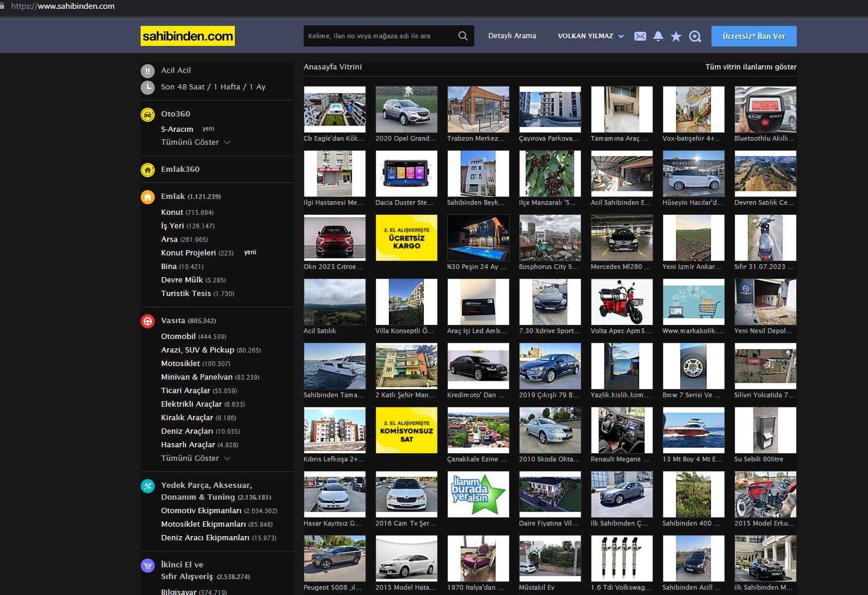The width and height of the screenshot is (868, 595).
Task: Open the notifications bell icon
Action: pos(658,36)
